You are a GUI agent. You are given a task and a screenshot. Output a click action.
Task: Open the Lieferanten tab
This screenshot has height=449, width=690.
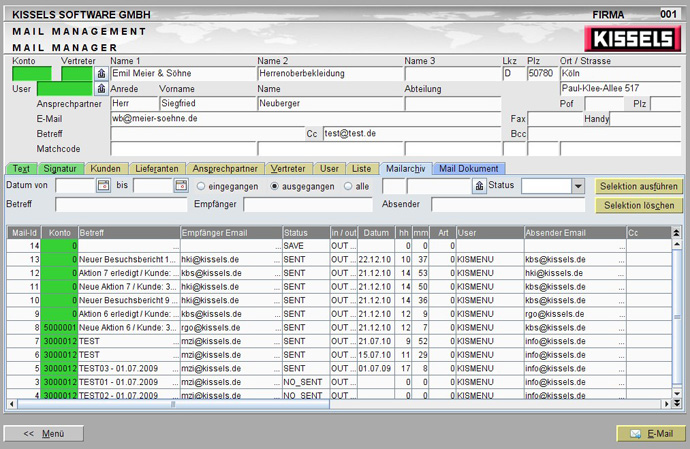157,169
